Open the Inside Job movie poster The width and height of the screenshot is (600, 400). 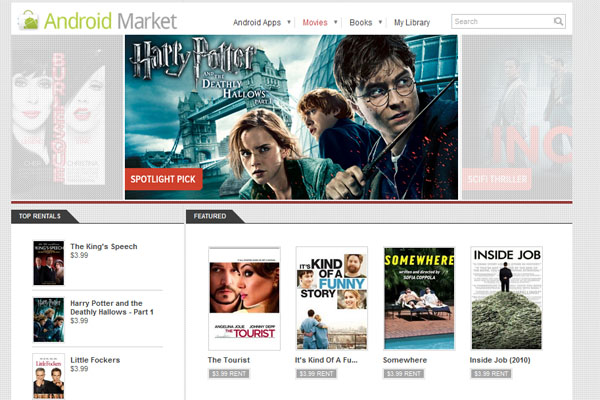[x=506, y=298]
